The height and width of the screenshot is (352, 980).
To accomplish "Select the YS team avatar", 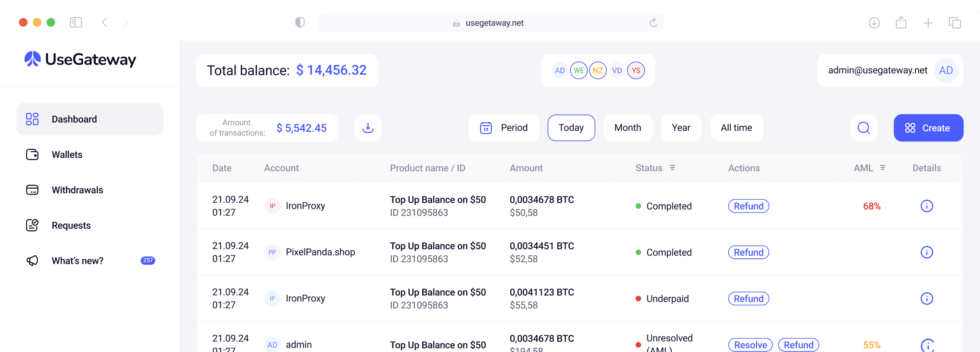I will point(636,70).
